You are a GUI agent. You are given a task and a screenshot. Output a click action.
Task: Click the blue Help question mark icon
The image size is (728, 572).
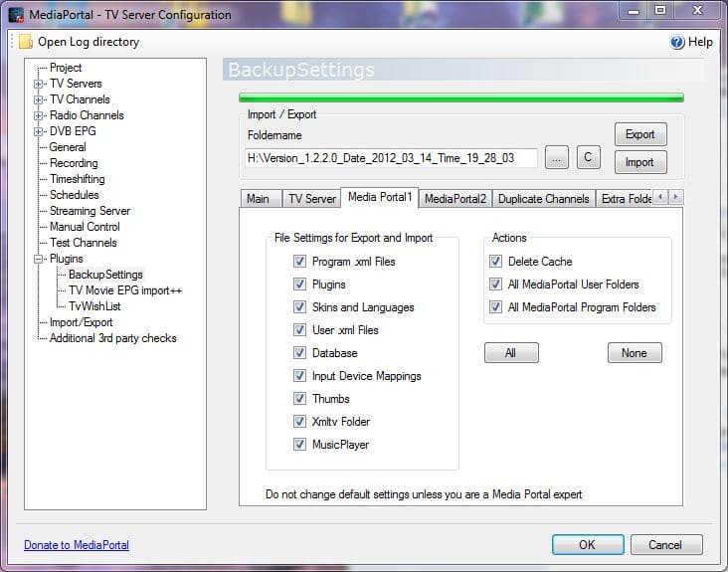point(677,42)
